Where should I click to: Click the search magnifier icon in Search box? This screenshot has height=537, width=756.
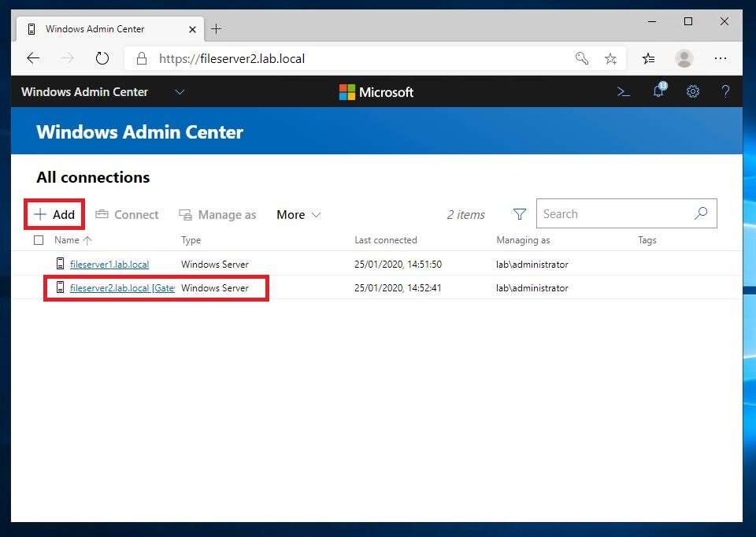click(701, 213)
